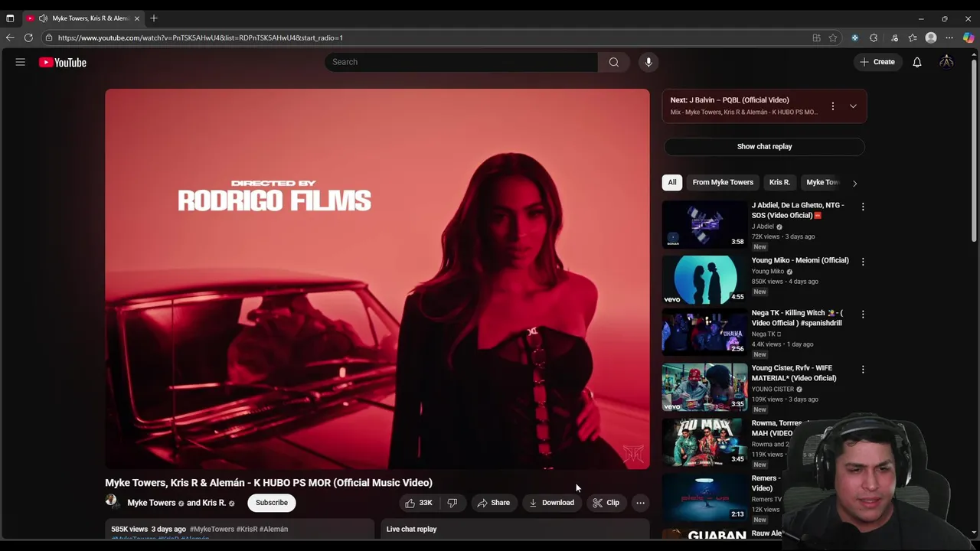Open options for Young Cister WIFE MATERIAL video
The height and width of the screenshot is (551, 980).
(863, 370)
